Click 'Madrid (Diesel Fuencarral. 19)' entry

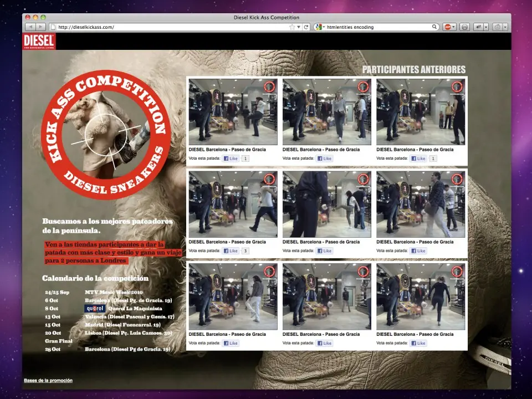point(123,325)
